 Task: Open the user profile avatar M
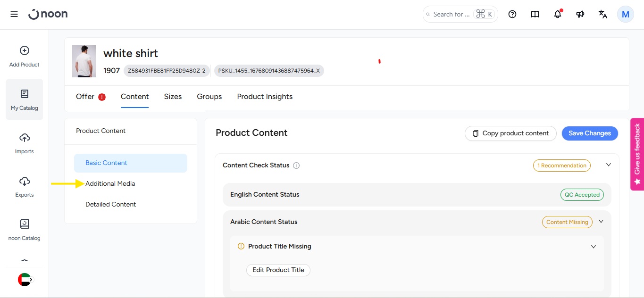click(626, 14)
